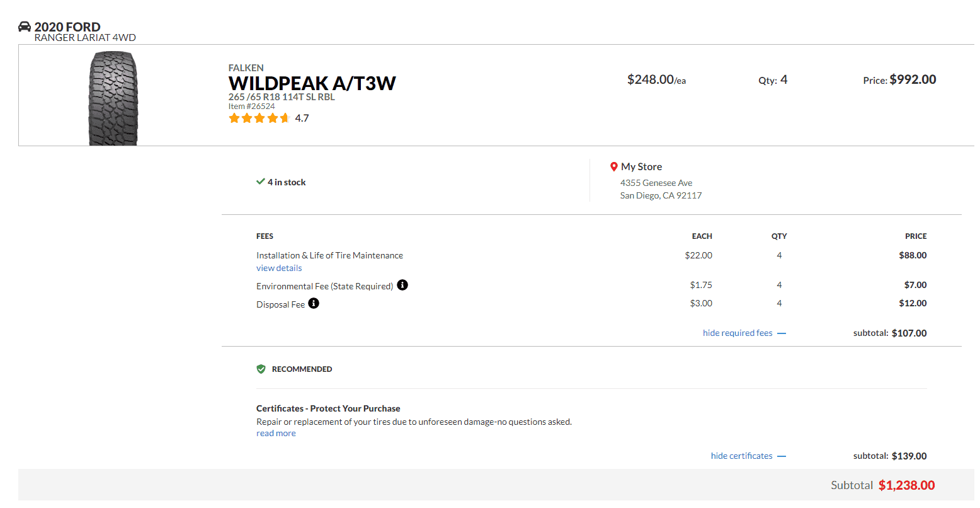Click the $3.00 disposal fee amount

701,303
